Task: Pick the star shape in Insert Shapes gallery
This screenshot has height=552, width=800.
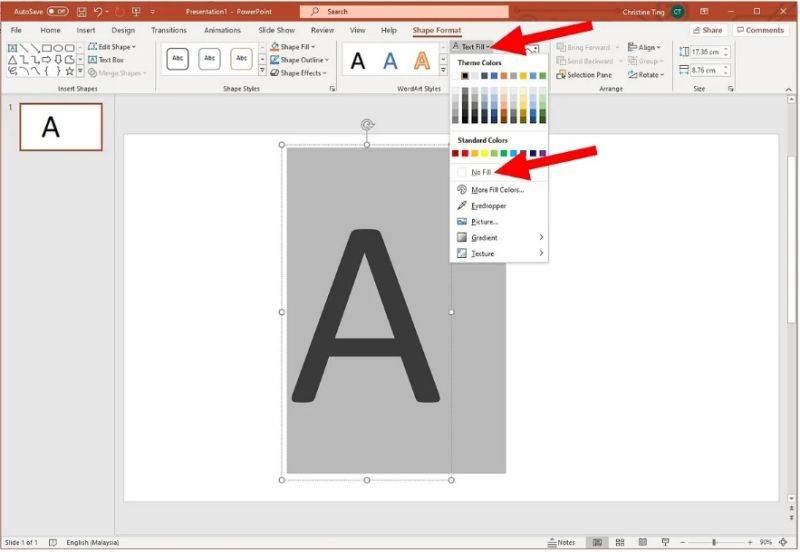Action: 69,71
